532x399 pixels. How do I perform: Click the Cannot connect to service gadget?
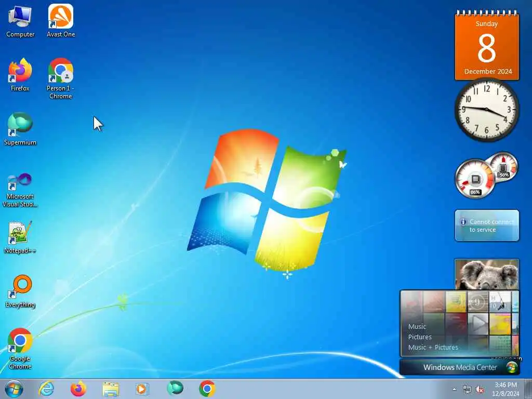click(x=487, y=225)
